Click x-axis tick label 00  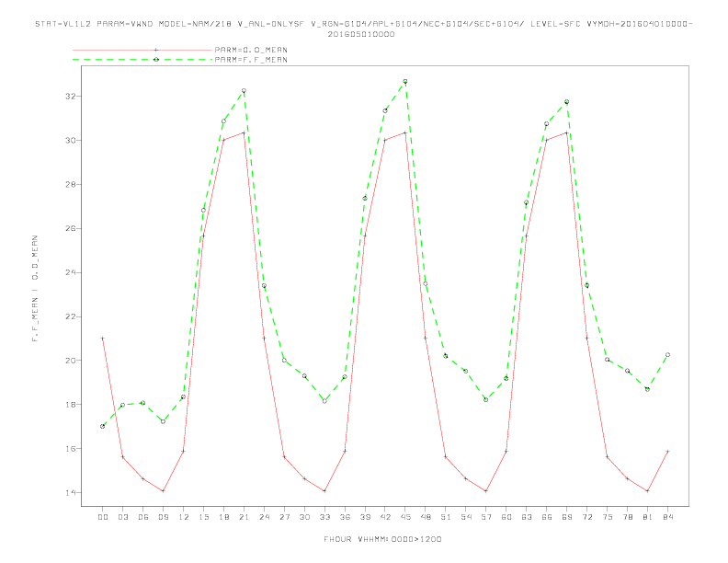(x=103, y=517)
